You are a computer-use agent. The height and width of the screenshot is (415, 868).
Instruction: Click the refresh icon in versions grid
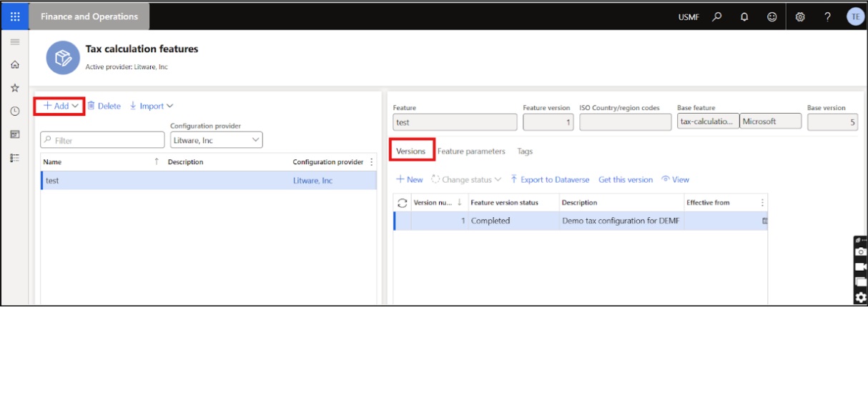pos(403,203)
